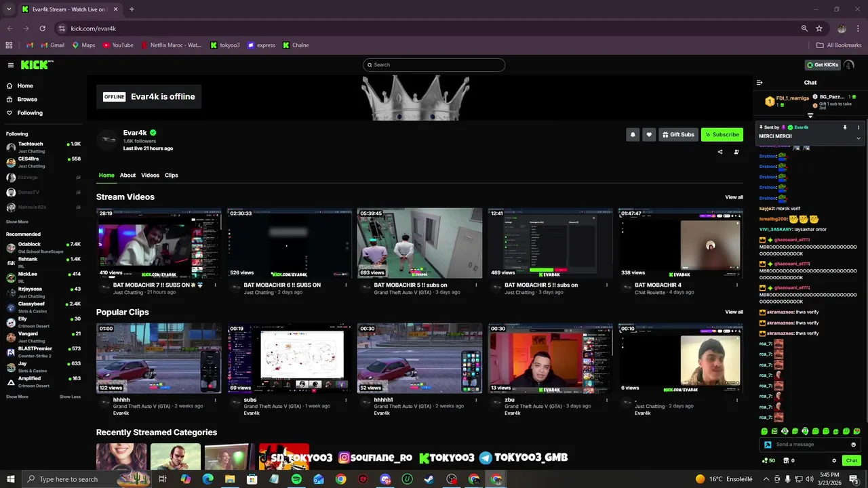This screenshot has height=488, width=868.
Task: Switch to the Videos tab
Action: point(150,175)
